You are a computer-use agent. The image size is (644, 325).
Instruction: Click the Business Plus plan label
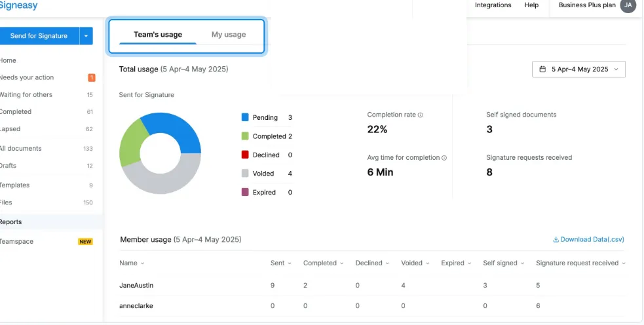[587, 5]
